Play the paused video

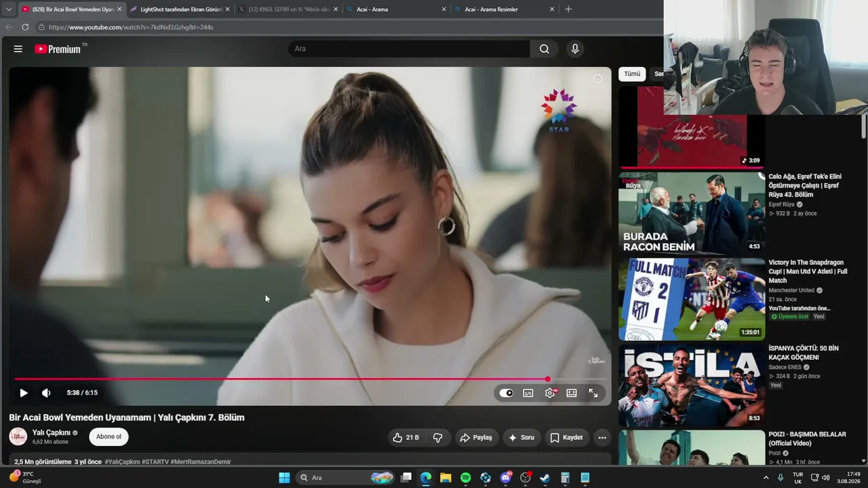click(24, 393)
